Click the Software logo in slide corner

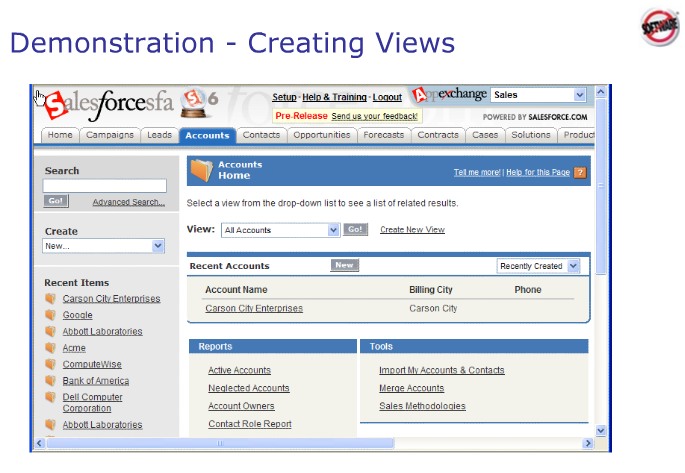(659, 27)
